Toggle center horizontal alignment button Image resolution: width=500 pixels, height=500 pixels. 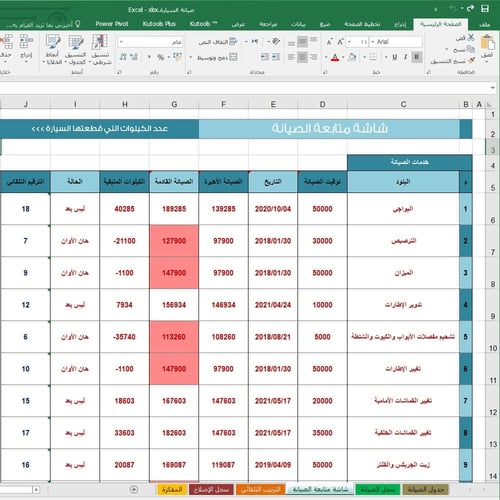point(302,57)
